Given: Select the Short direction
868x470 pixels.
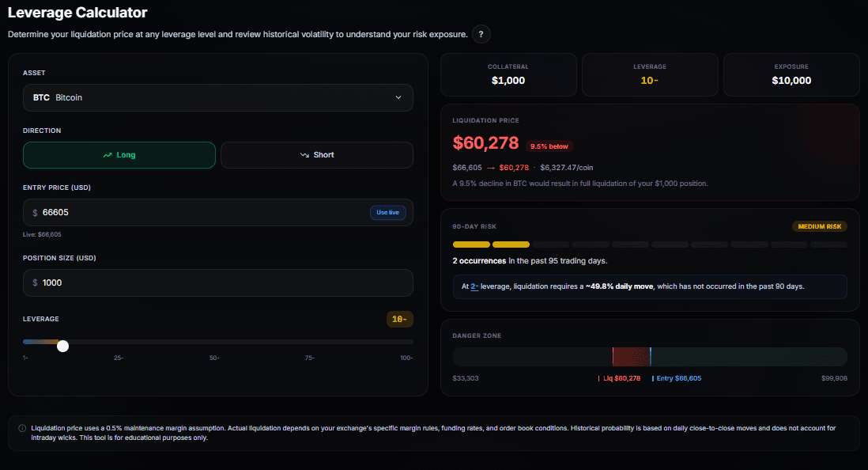Looking at the screenshot, I should click(317, 155).
